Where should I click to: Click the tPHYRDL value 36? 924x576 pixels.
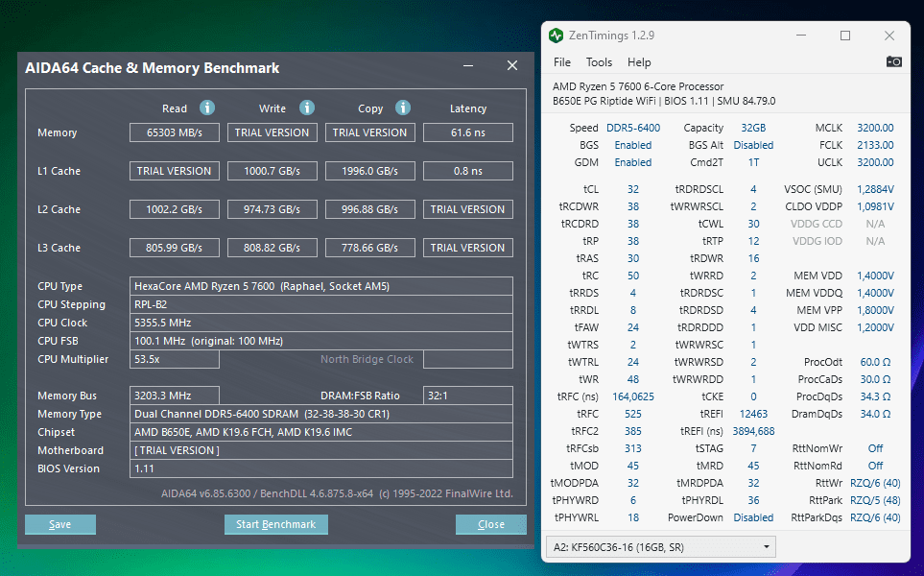pos(753,500)
